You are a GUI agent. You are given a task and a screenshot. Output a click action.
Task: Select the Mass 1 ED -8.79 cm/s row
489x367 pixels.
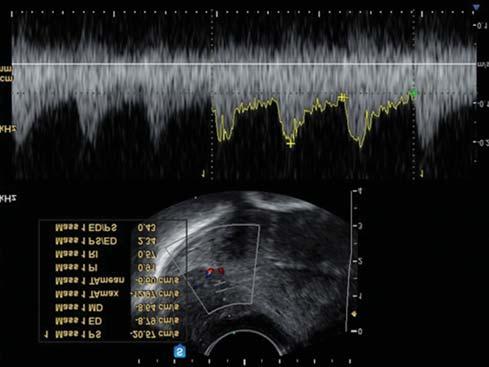click(117, 321)
